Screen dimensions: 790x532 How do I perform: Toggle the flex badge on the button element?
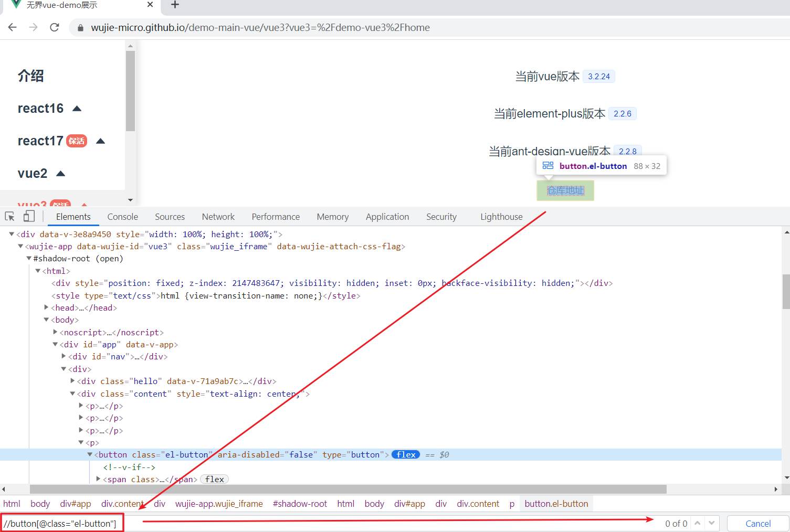coord(405,454)
